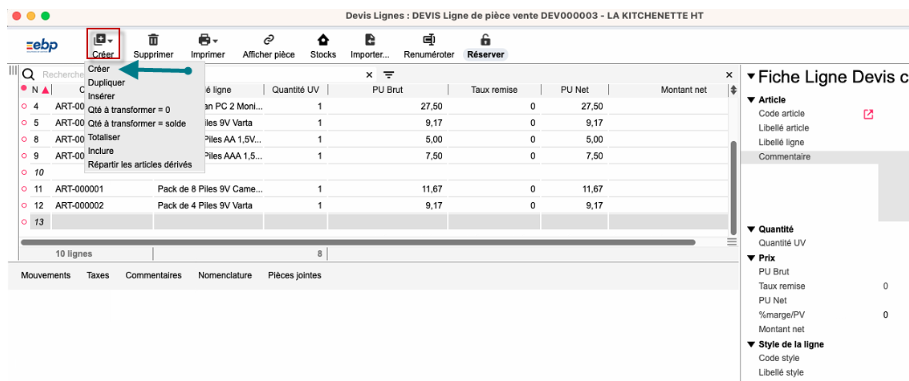Collapse the Fiche Ligne Devis panel
This screenshot has height=381, width=909.
click(x=751, y=77)
